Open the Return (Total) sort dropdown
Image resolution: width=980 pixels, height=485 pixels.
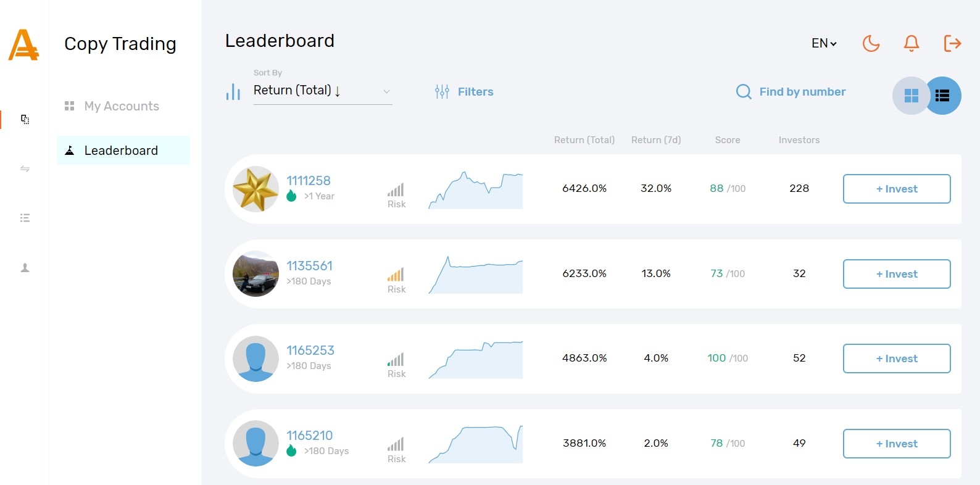pyautogui.click(x=321, y=91)
